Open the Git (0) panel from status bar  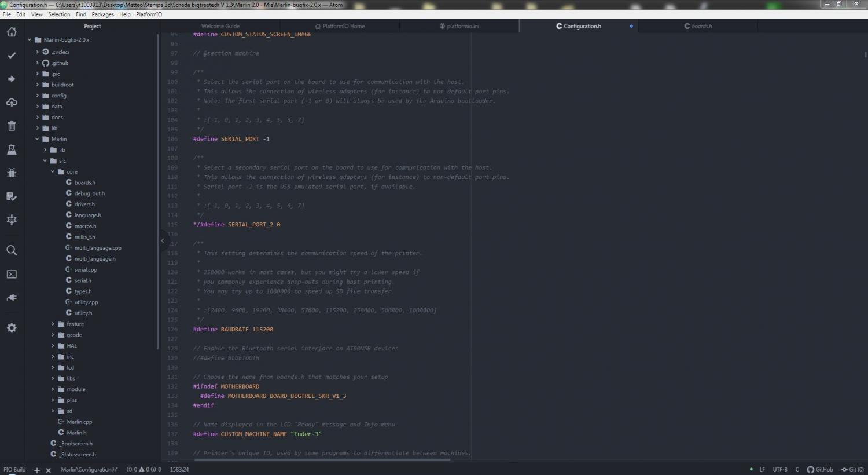852,469
